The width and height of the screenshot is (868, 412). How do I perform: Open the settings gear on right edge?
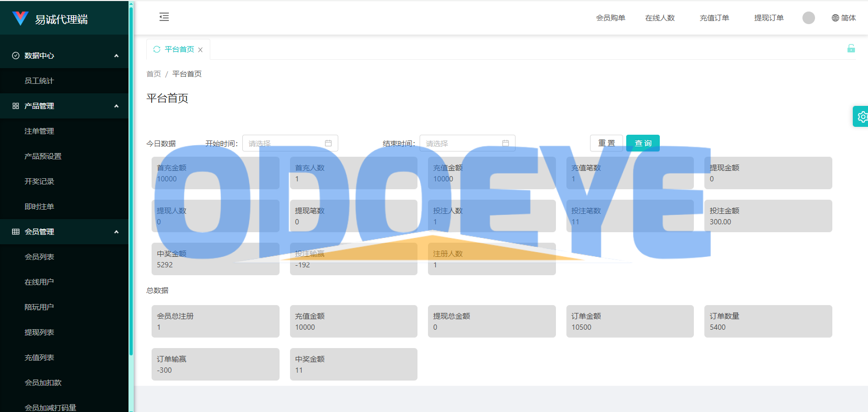coord(862,116)
